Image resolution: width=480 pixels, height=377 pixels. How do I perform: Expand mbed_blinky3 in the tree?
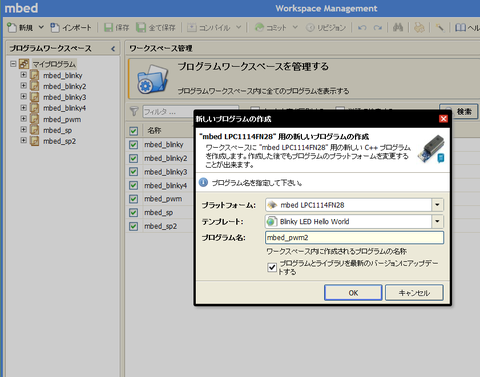pos(23,97)
